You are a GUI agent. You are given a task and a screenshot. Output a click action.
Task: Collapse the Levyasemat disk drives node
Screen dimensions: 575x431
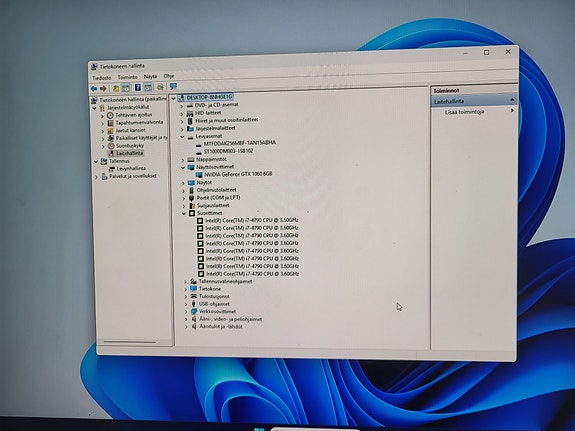(x=182, y=136)
